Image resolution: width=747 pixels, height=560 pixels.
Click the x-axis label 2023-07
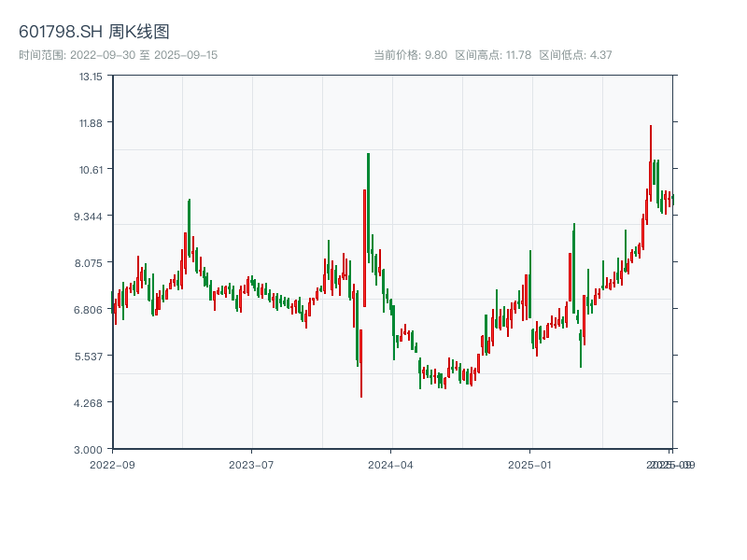(x=251, y=465)
